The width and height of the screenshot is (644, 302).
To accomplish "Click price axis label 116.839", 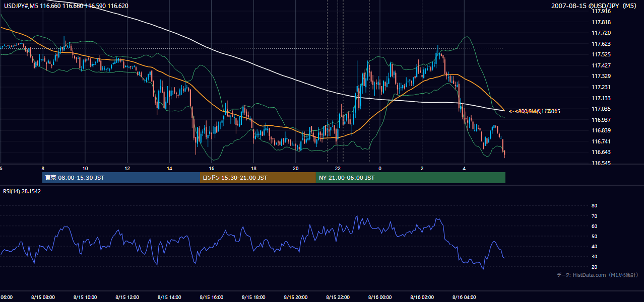I will [x=601, y=131].
